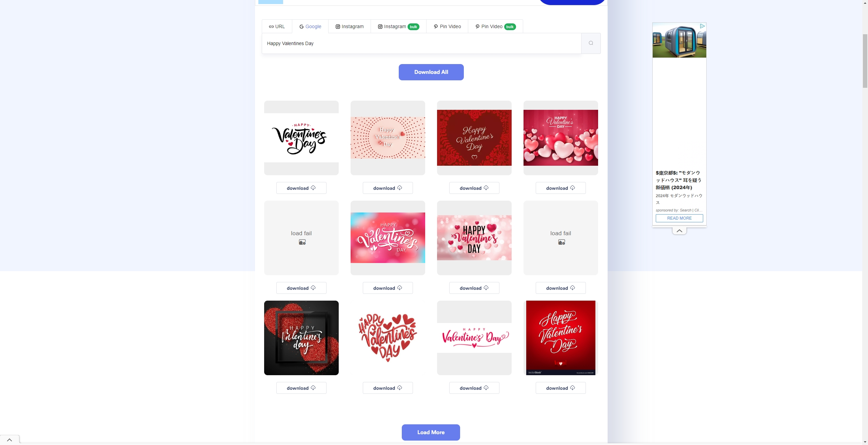
Task: Click the URL tab icon
Action: coord(271,26)
